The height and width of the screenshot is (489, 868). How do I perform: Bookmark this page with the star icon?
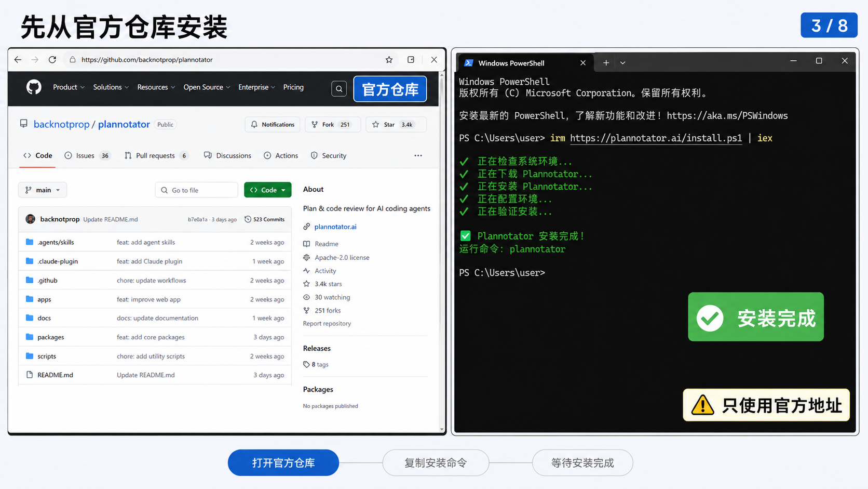pyautogui.click(x=389, y=60)
